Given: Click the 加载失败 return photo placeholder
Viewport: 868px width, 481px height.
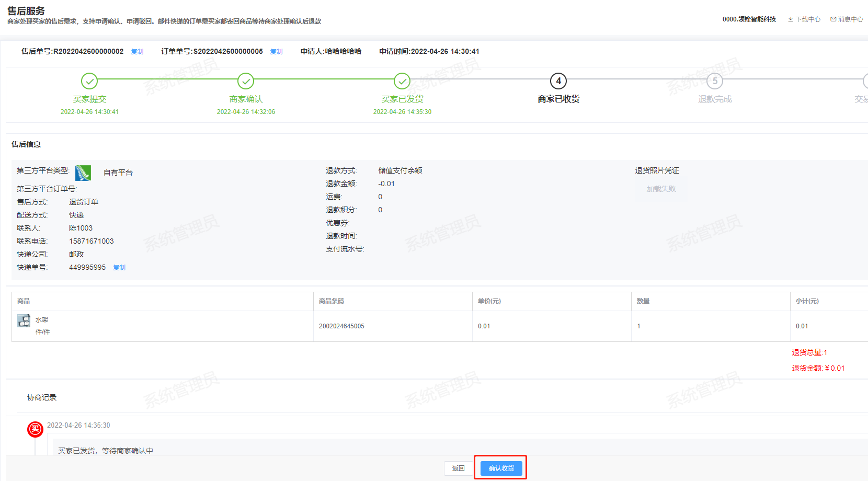Looking at the screenshot, I should pyautogui.click(x=661, y=189).
